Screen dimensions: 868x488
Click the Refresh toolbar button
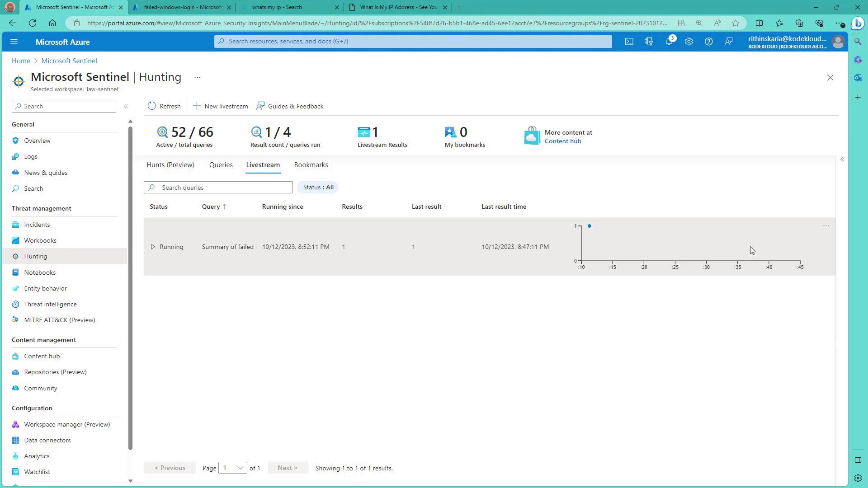(x=164, y=106)
